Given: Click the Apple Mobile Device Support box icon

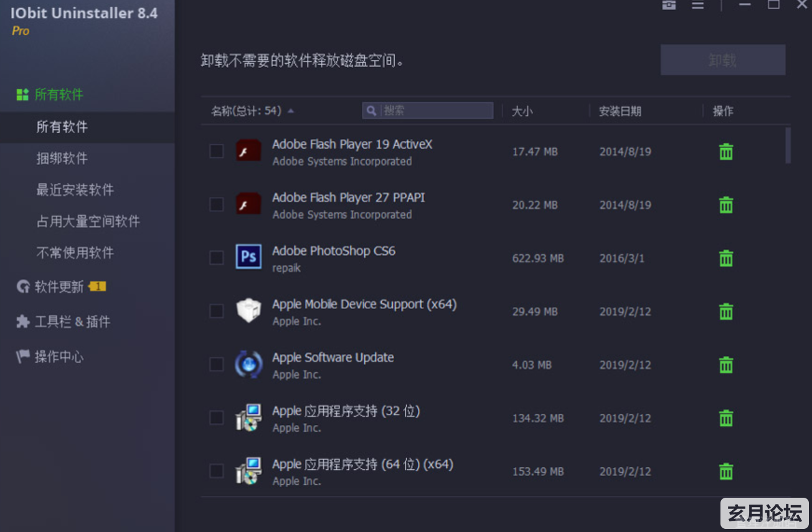Looking at the screenshot, I should tap(248, 310).
